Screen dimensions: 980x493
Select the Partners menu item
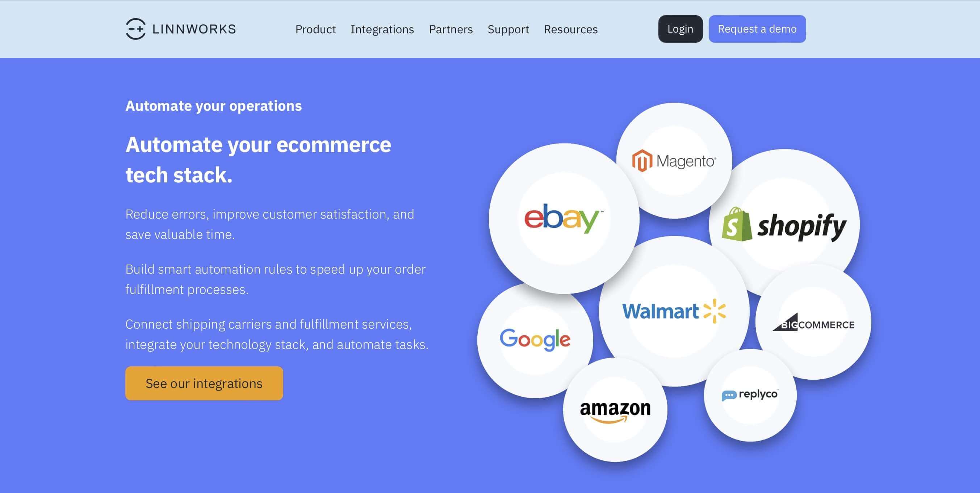click(x=451, y=28)
